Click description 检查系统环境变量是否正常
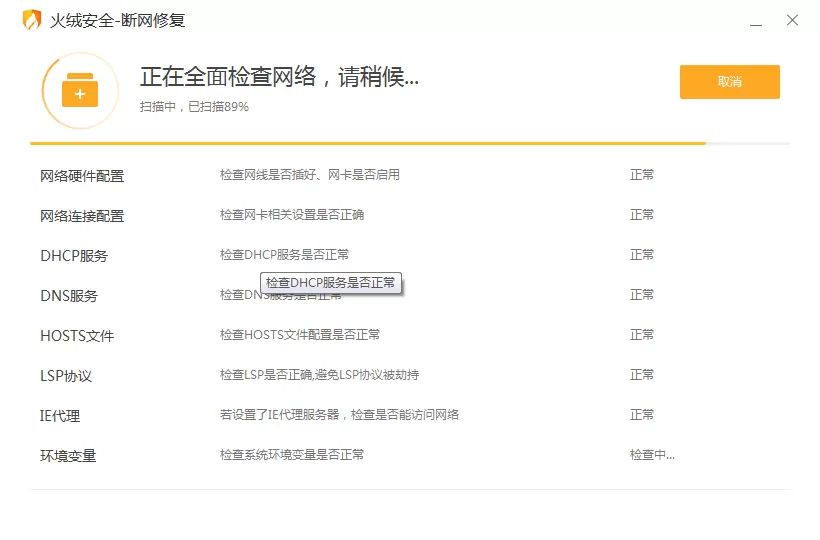The width and height of the screenshot is (820, 540). click(292, 455)
